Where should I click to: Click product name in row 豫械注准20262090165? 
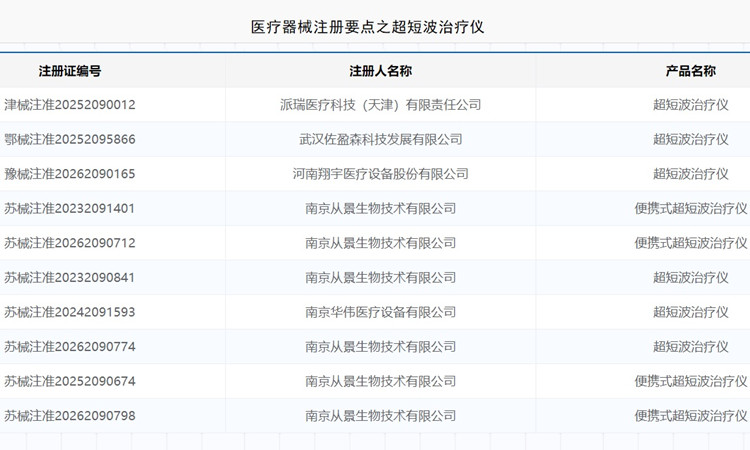[x=691, y=174]
